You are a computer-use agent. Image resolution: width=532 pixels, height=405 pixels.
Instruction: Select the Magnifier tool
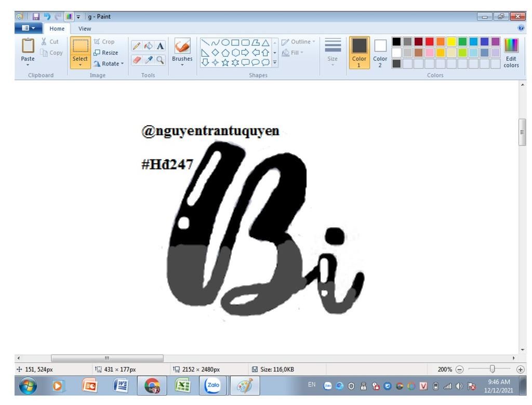pos(160,60)
